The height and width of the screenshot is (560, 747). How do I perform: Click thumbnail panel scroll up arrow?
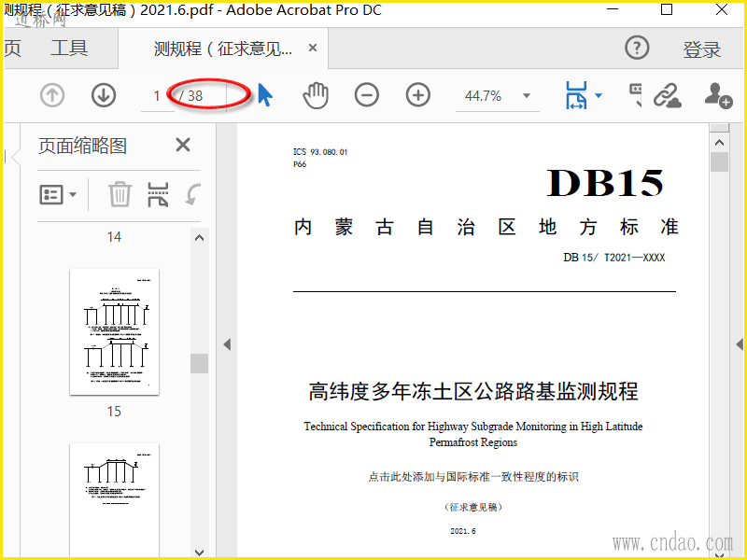click(x=200, y=237)
